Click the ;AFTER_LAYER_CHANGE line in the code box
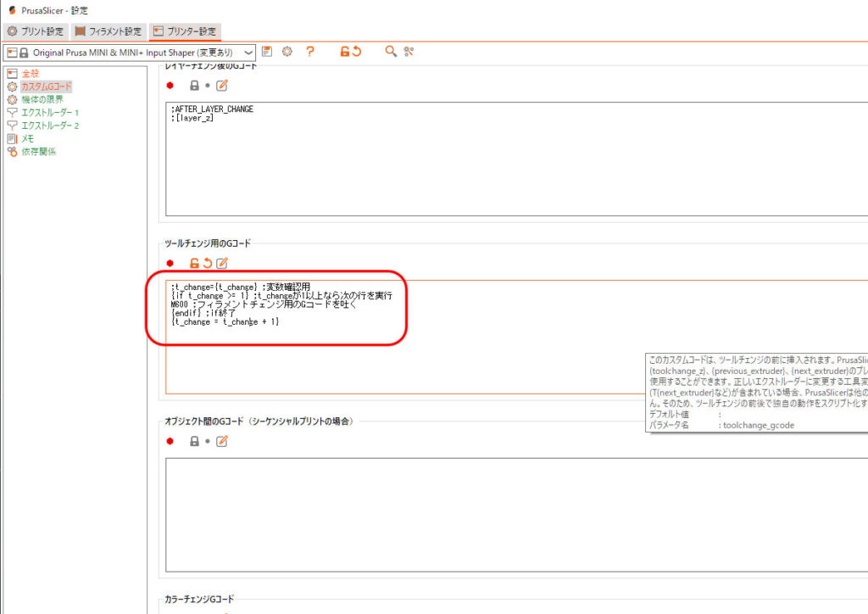The height and width of the screenshot is (614, 868). [x=212, y=109]
